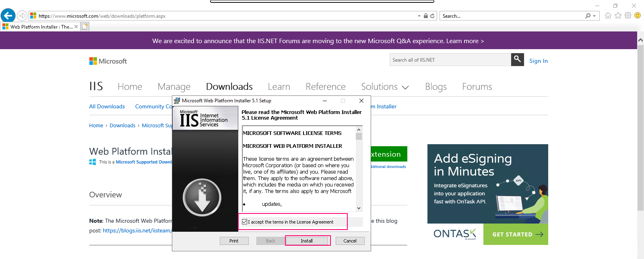Open browser Tools gear icon
The width and height of the screenshot is (644, 259).
(628, 16)
